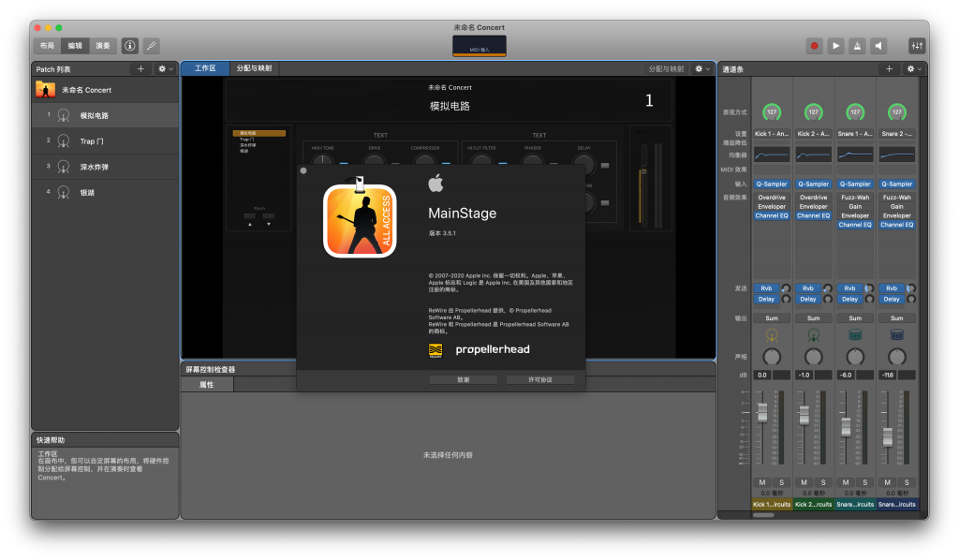
Task: Click the 许可协议 button in About dialog
Action: [540, 379]
